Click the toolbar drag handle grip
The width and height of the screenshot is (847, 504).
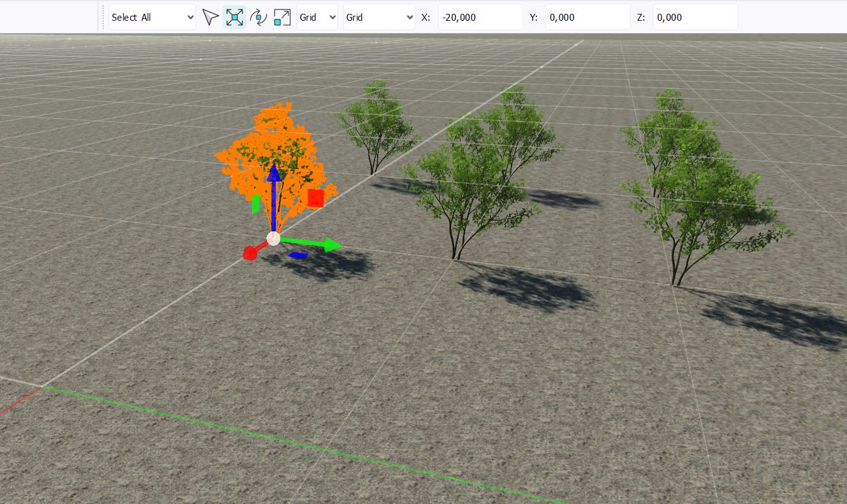[x=103, y=18]
